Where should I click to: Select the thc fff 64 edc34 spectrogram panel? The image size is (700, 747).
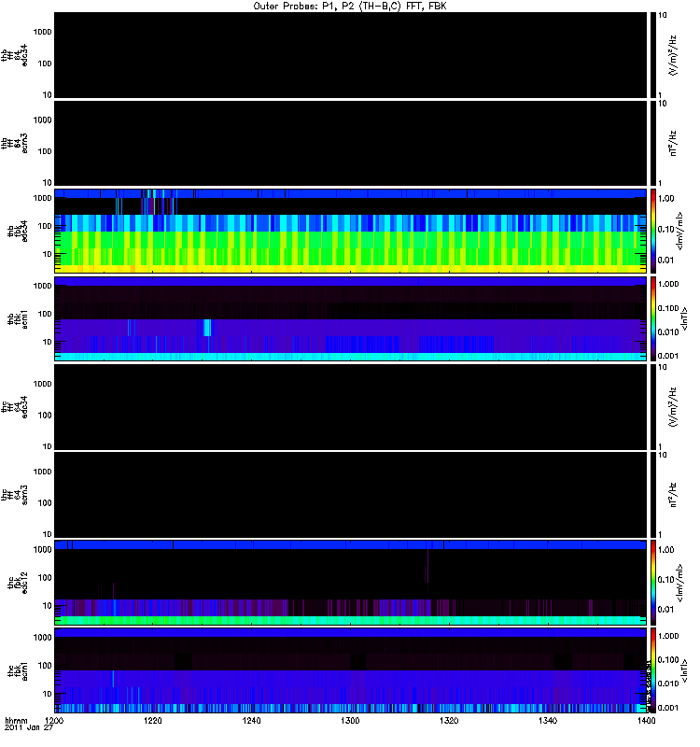tap(350, 406)
